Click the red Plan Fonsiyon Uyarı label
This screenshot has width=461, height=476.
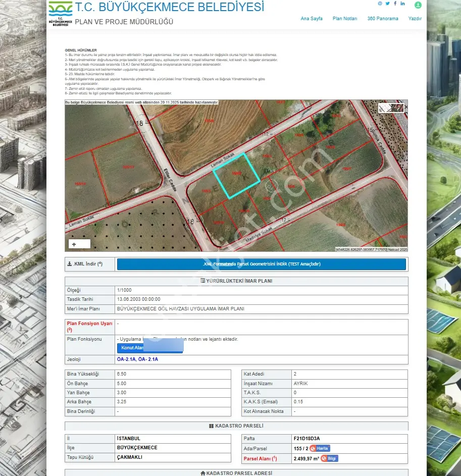(89, 327)
